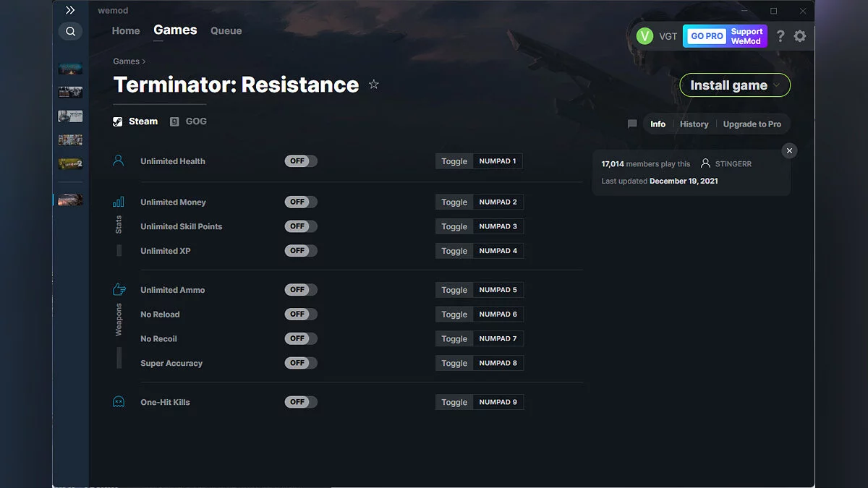Open WeMod help via the question mark icon

(780, 35)
